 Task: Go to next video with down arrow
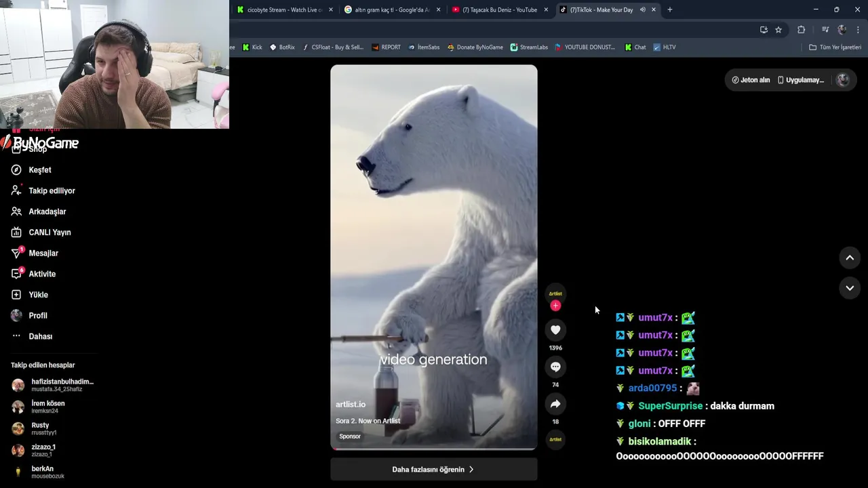point(850,288)
